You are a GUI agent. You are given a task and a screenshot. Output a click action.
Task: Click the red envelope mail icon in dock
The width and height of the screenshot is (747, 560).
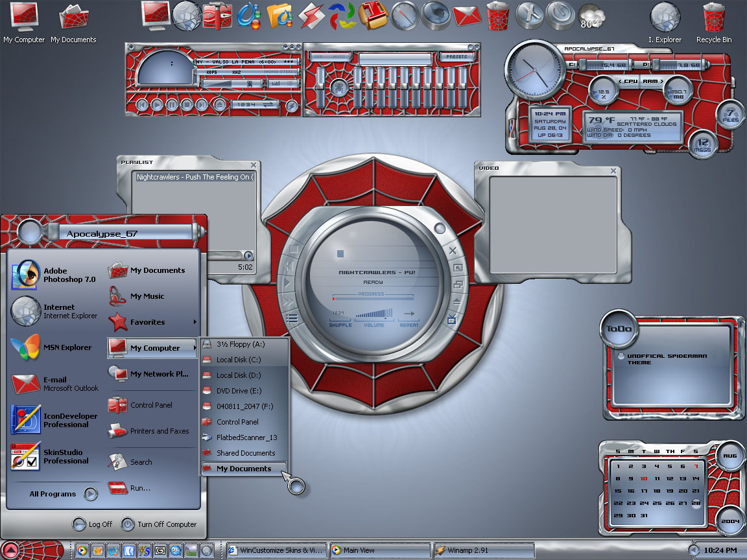click(x=466, y=16)
